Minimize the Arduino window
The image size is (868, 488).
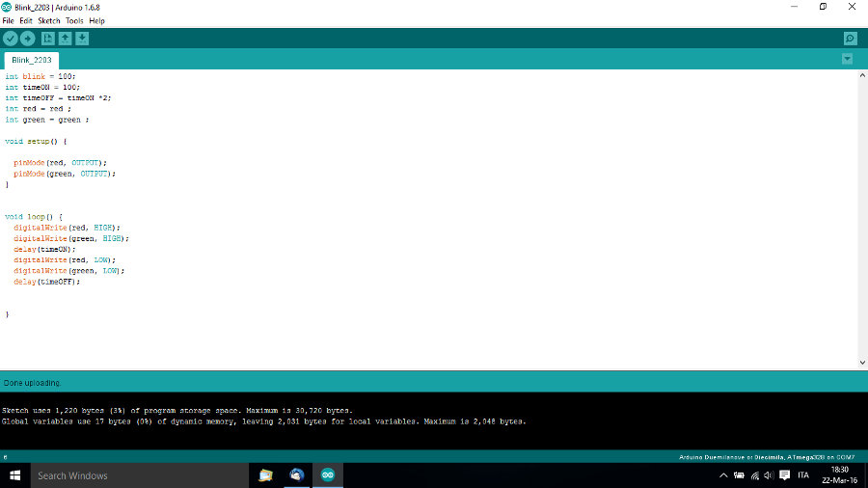(795, 7)
